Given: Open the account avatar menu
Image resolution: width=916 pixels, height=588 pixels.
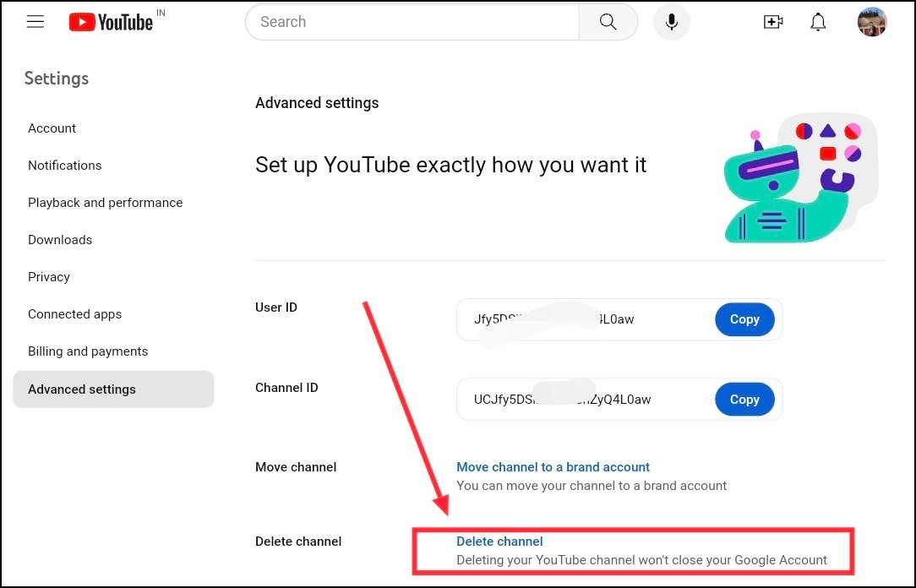Looking at the screenshot, I should [871, 22].
